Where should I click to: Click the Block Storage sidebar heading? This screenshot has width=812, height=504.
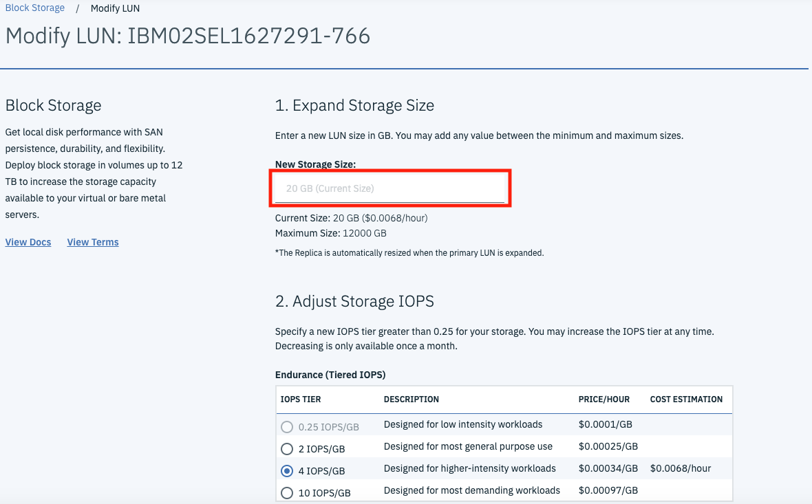click(54, 106)
